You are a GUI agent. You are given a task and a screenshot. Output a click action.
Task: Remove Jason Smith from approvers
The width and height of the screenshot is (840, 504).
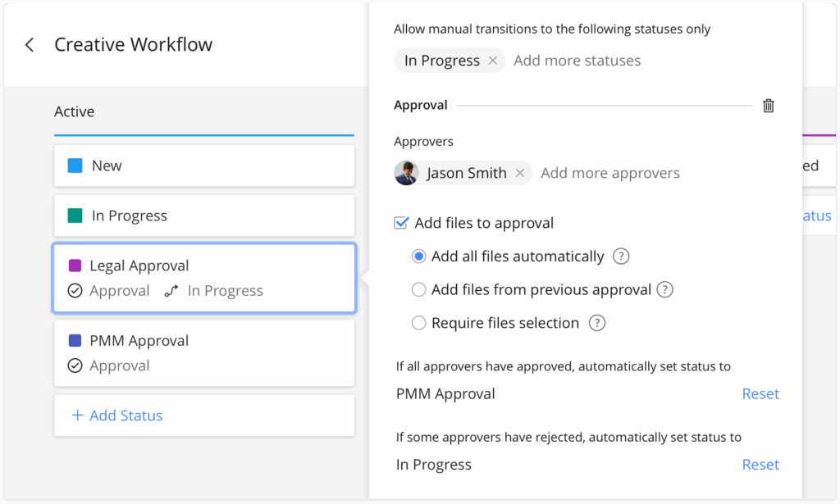click(519, 173)
